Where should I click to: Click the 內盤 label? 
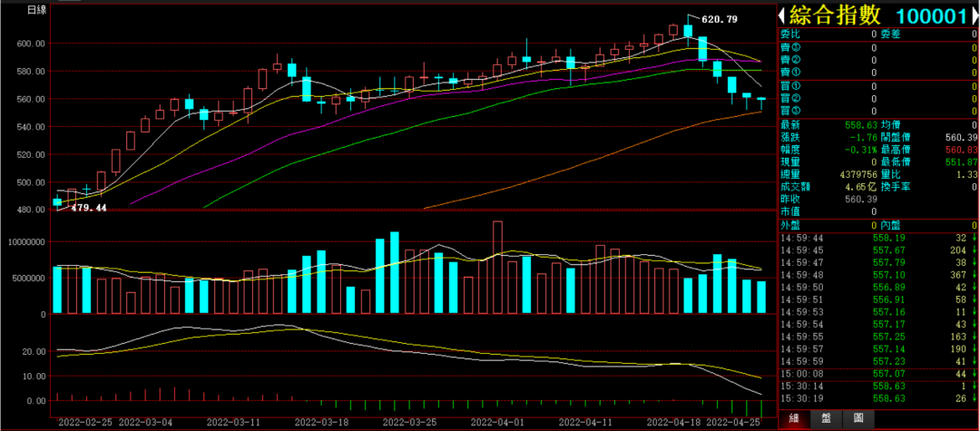pos(890,226)
